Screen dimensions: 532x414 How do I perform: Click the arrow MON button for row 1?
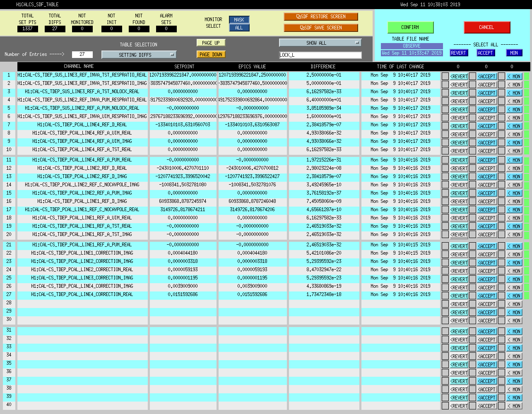[x=514, y=77]
